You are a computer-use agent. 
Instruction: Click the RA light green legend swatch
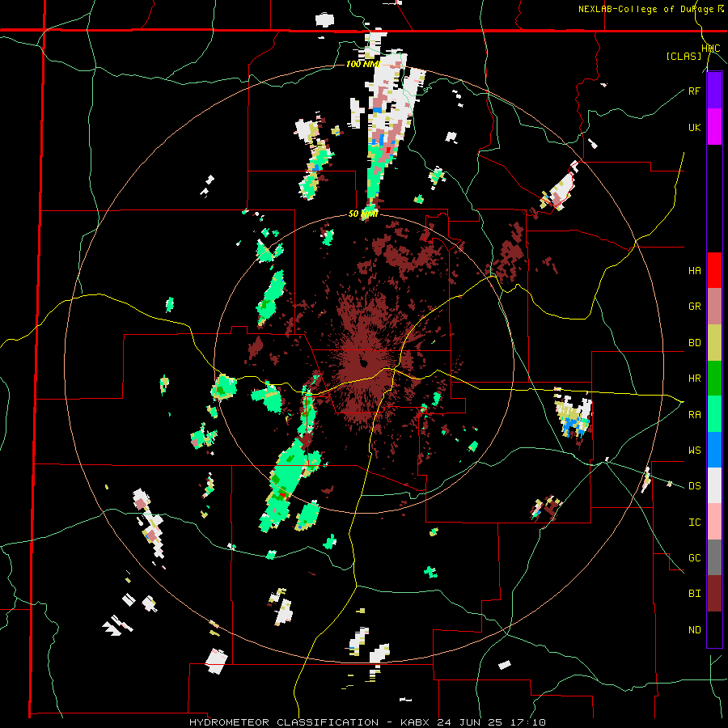(714, 414)
